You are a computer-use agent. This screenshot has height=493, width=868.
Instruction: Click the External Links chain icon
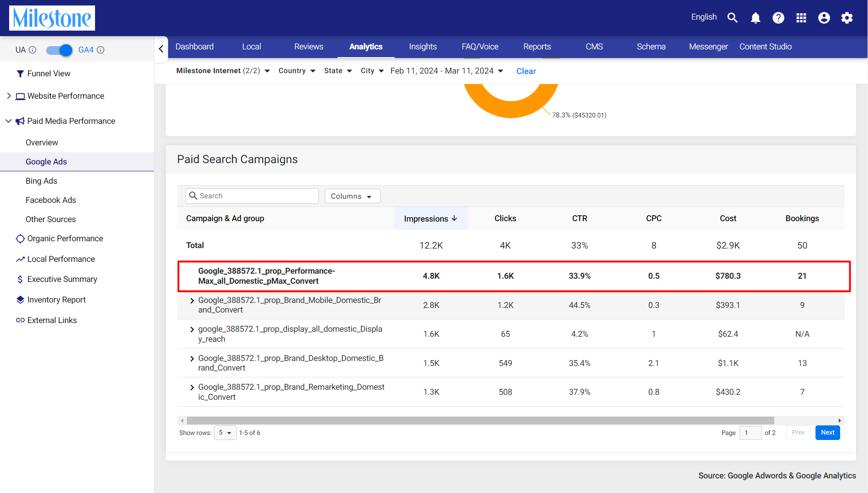coord(20,320)
